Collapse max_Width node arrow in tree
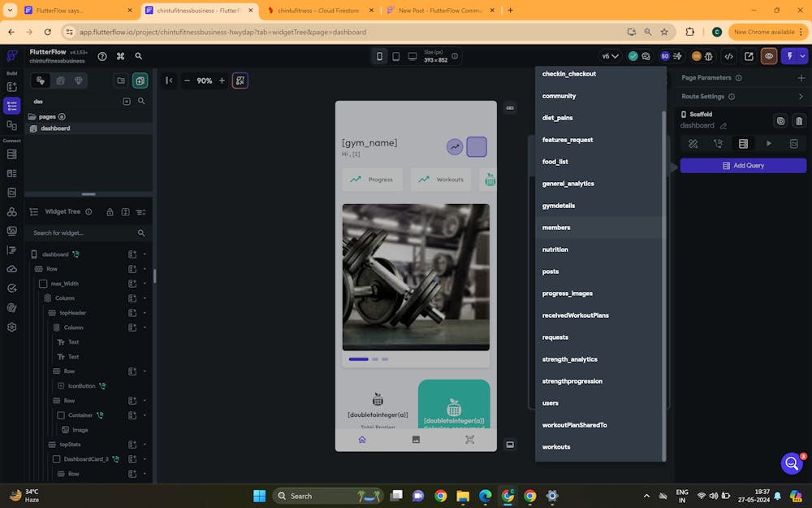The width and height of the screenshot is (812, 508). (145, 284)
